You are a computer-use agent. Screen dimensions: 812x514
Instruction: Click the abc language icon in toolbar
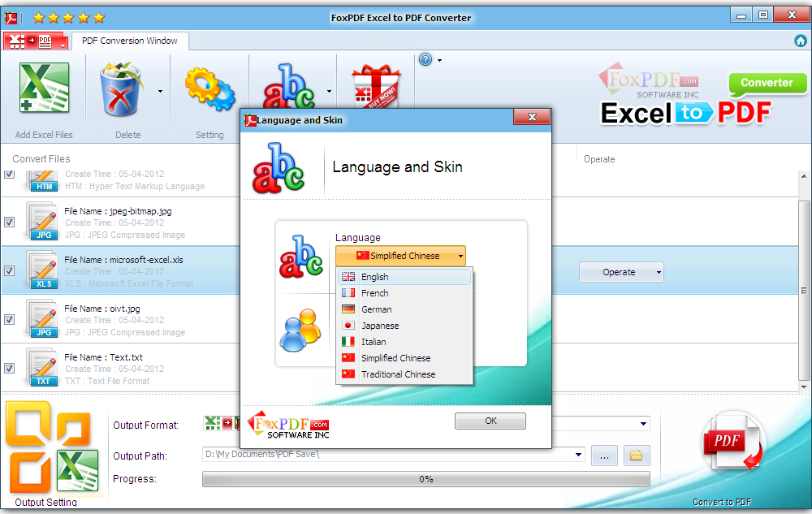click(x=289, y=87)
